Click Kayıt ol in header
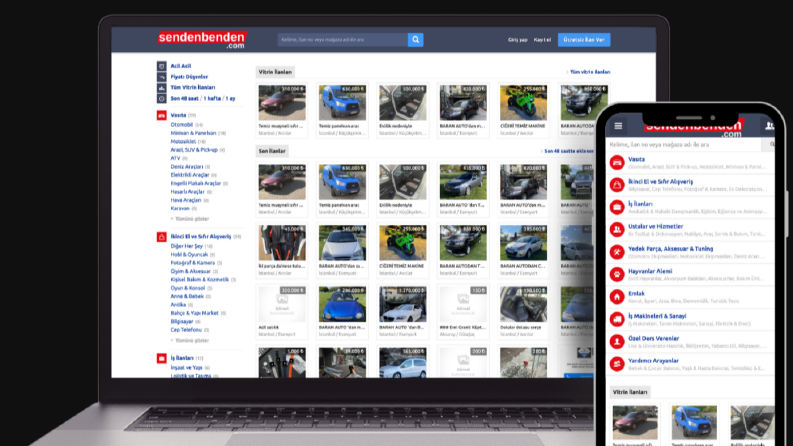 (542, 40)
